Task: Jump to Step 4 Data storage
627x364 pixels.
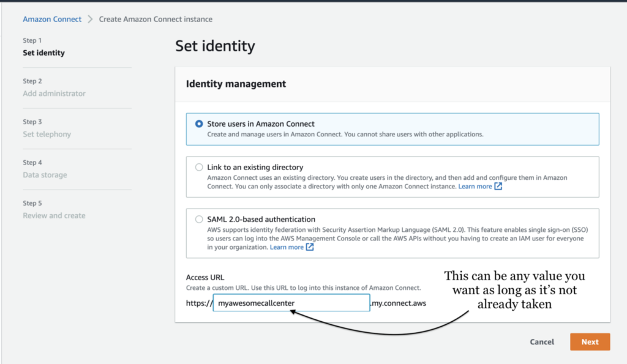Action: pyautogui.click(x=45, y=175)
